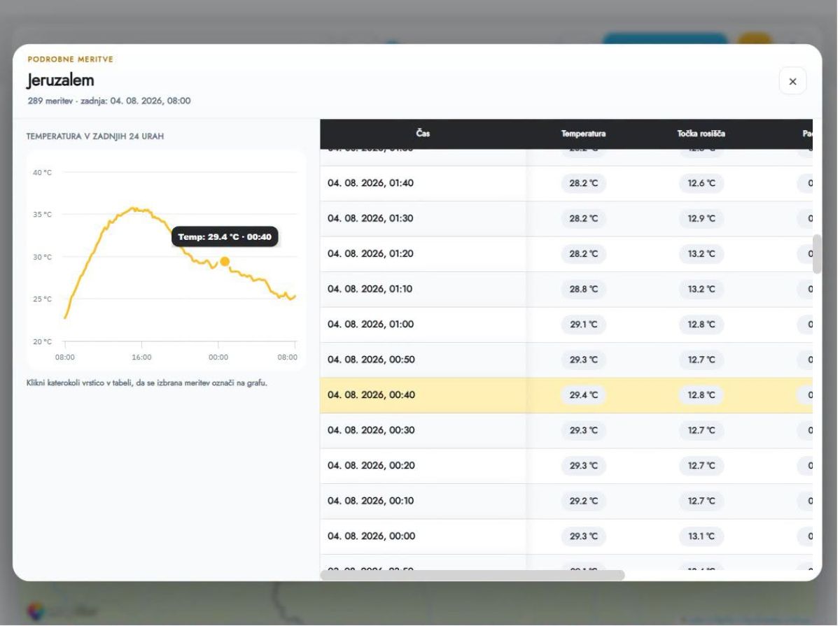Click the Temperatura column header
The height and width of the screenshot is (626, 840).
(x=583, y=134)
